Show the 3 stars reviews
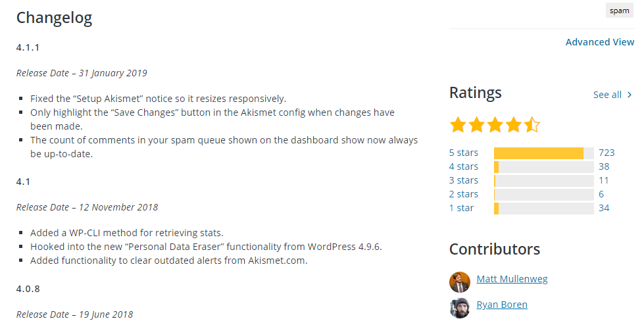Viewport: 644px width, 323px height. (464, 180)
